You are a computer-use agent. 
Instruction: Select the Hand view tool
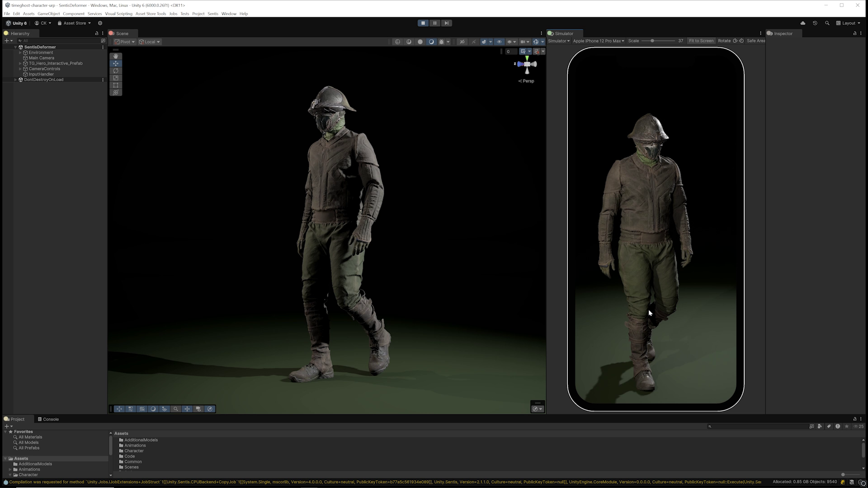[116, 56]
